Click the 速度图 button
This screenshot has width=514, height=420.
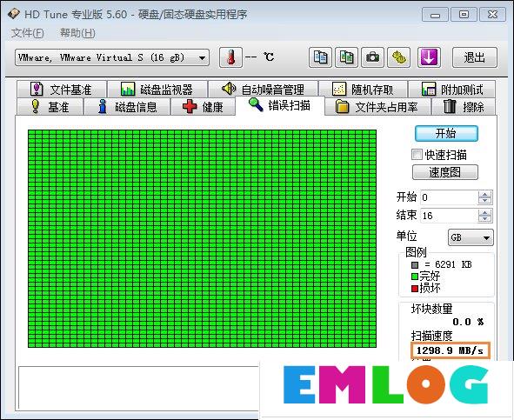444,172
